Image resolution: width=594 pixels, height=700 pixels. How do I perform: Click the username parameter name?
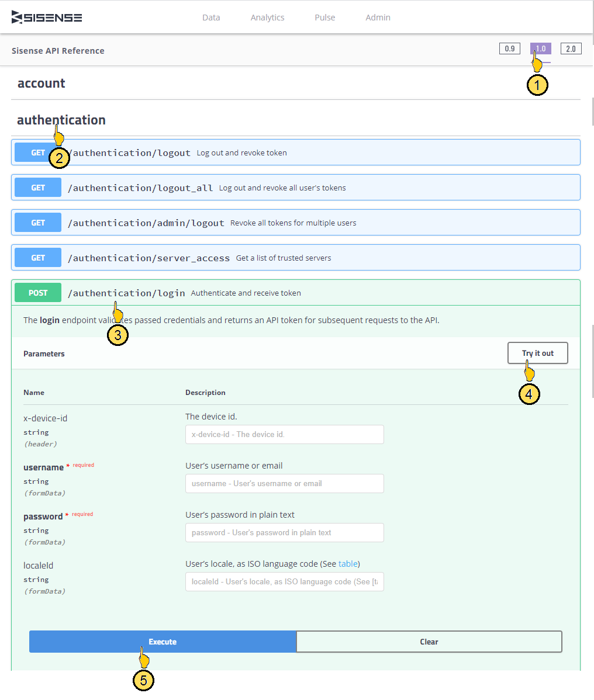tap(43, 467)
